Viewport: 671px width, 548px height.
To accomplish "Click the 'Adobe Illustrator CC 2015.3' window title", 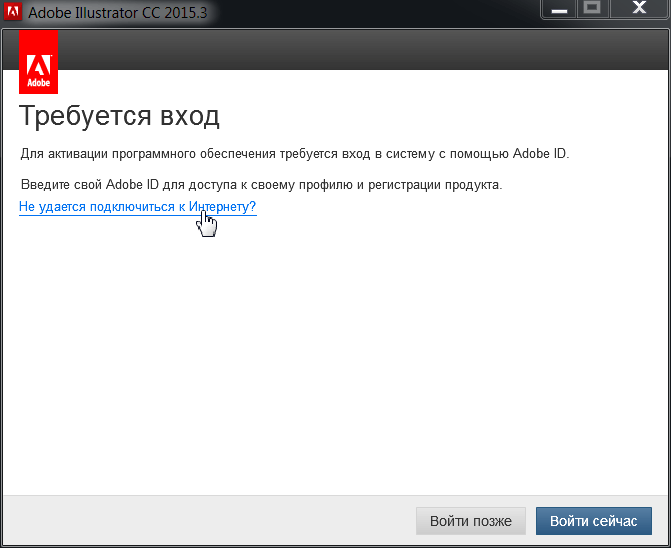I will pos(118,12).
